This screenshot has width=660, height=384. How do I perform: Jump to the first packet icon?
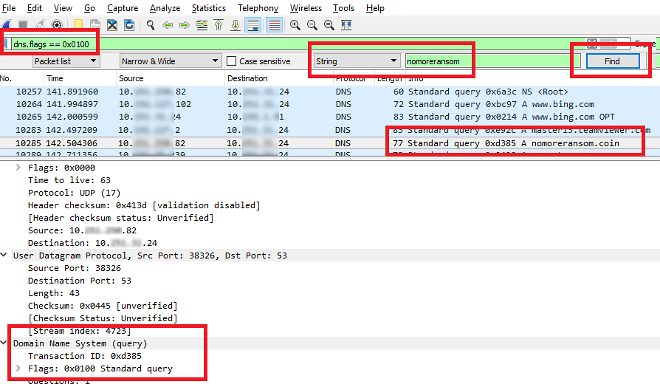pyautogui.click(x=218, y=25)
